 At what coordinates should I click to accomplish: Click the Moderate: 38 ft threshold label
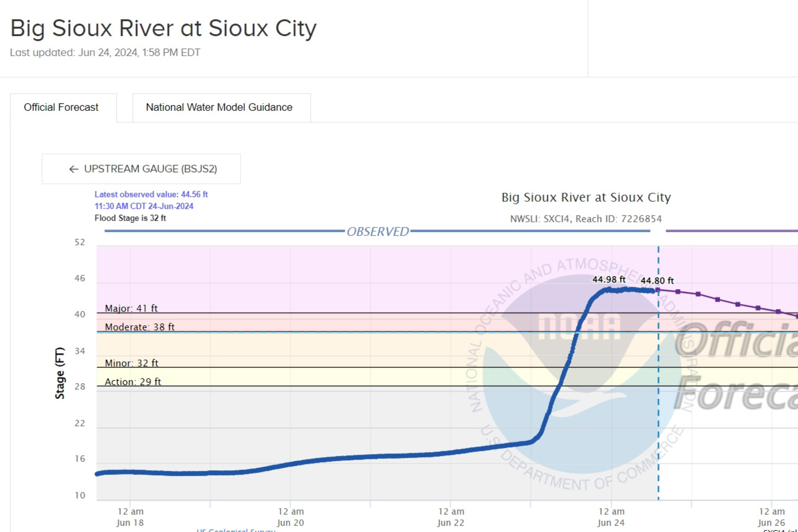pos(139,327)
